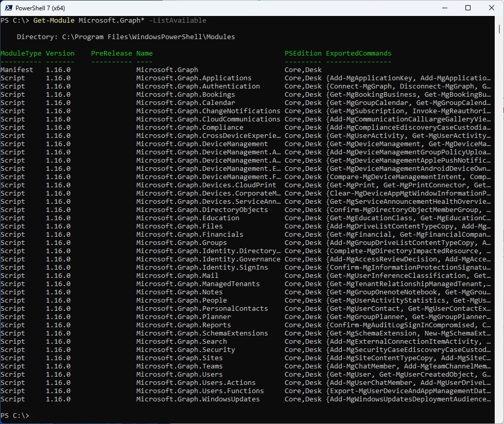
Task: Click the Get-MgDeviceManagementApplePushNotific… commands entry
Action: (409, 161)
